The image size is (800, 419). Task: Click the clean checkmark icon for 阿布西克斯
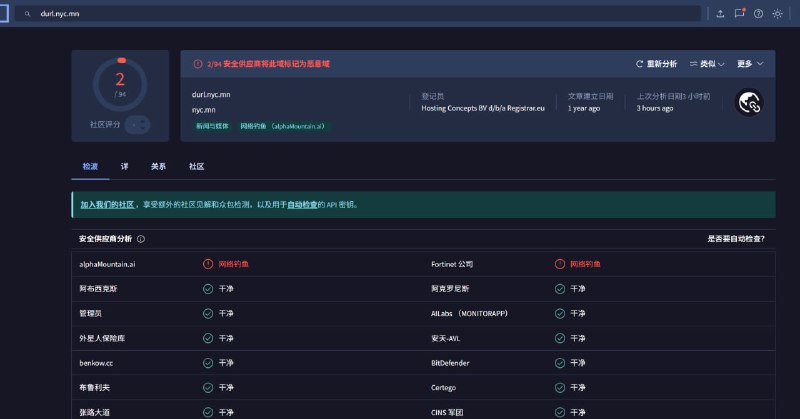pyautogui.click(x=208, y=289)
